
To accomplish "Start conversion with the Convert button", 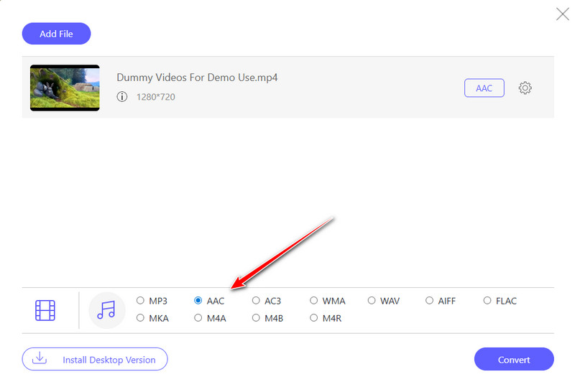I will coord(514,360).
